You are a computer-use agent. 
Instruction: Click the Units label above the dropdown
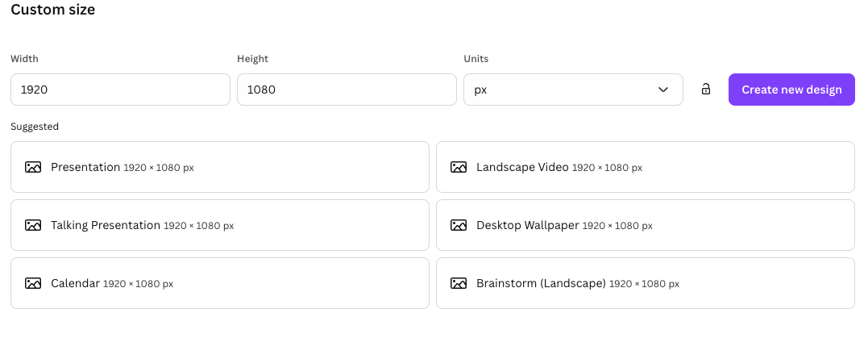[x=476, y=59]
